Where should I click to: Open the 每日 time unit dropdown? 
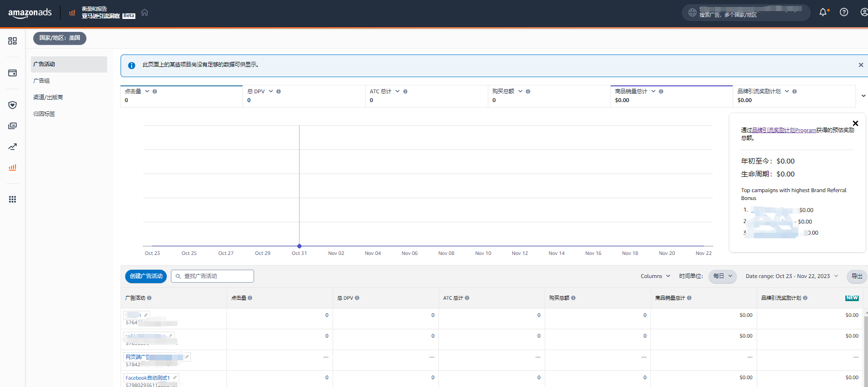[x=722, y=276]
